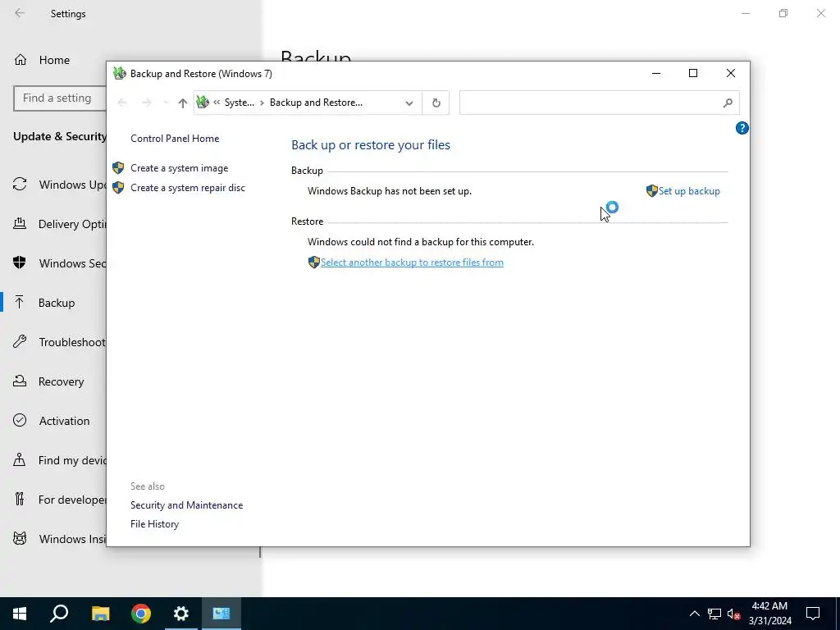Click the For developers icon in Settings
840x630 pixels.
pos(20,500)
